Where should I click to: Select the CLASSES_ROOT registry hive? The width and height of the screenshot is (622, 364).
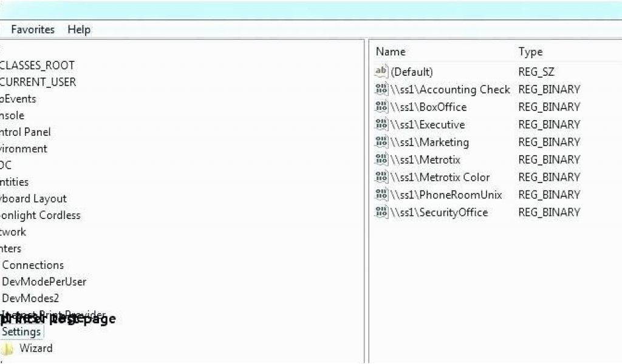37,66
